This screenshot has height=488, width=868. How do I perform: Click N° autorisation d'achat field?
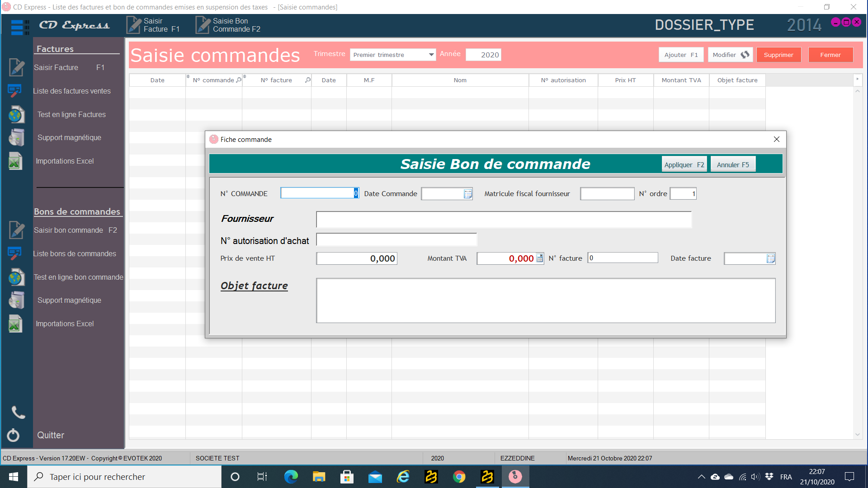point(396,239)
